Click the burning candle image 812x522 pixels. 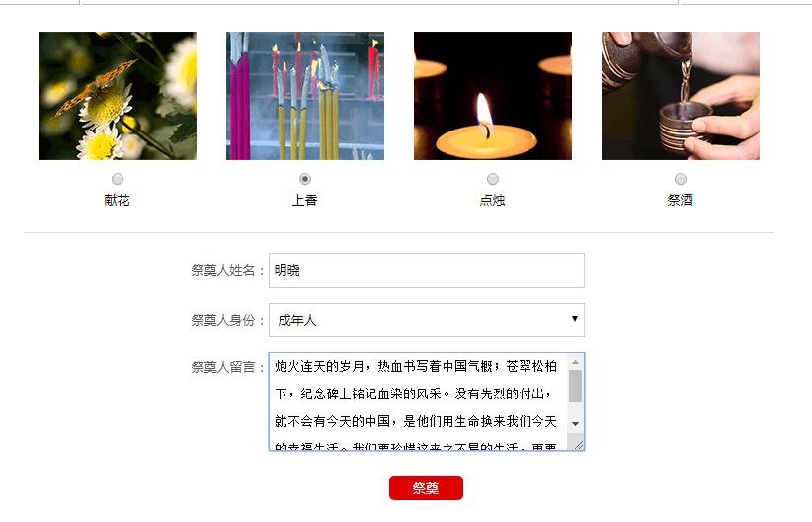coord(493,96)
